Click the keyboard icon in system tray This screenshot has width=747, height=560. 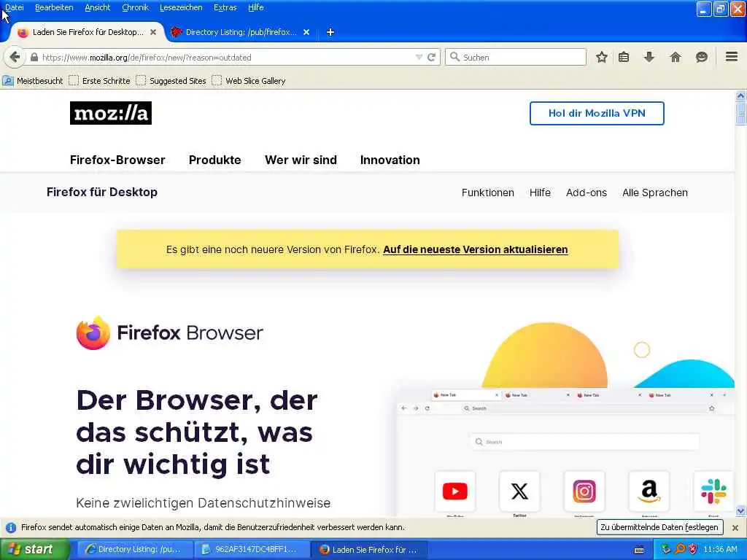click(x=639, y=550)
